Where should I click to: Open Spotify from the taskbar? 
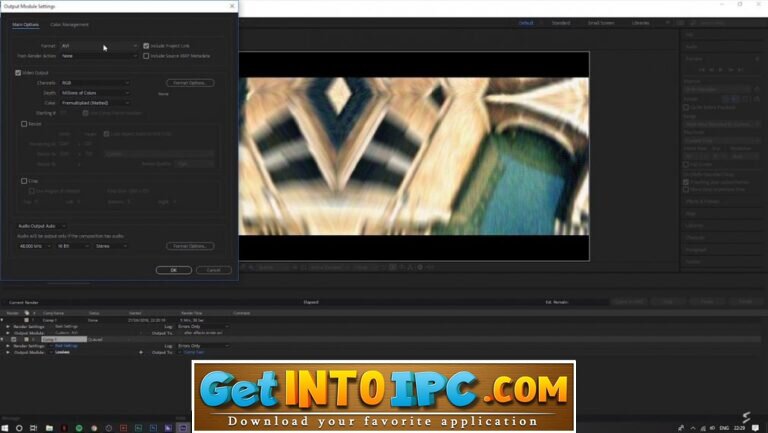click(x=79, y=428)
